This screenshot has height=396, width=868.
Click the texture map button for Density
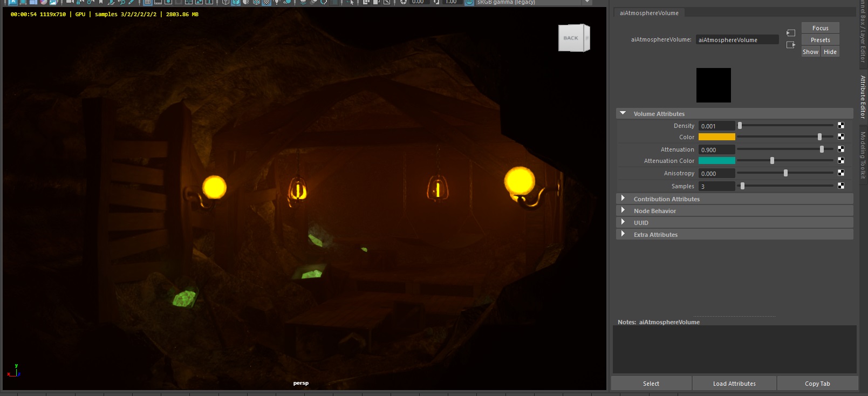841,125
